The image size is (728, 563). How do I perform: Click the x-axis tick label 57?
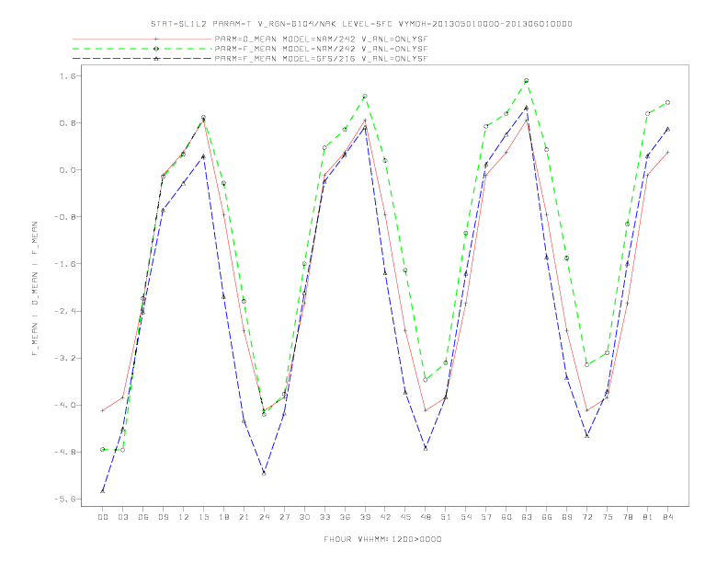[x=486, y=517]
